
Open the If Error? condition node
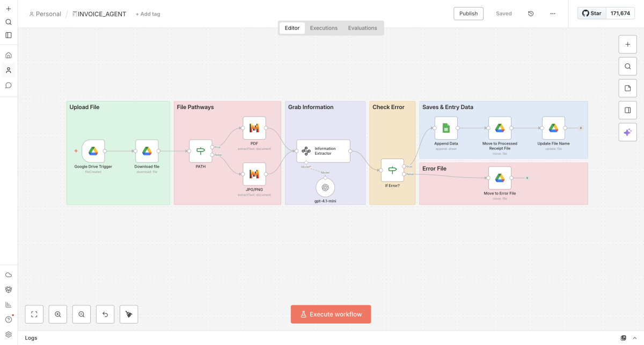(x=392, y=170)
